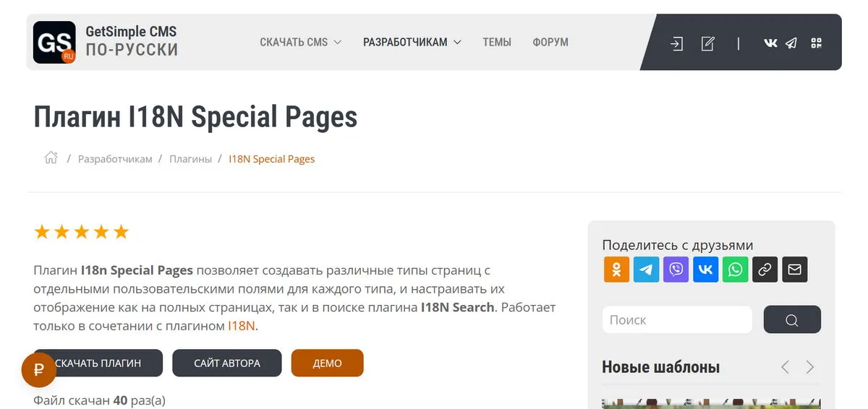Show previous new template arrow
This screenshot has height=409, width=868.
pyautogui.click(x=786, y=367)
